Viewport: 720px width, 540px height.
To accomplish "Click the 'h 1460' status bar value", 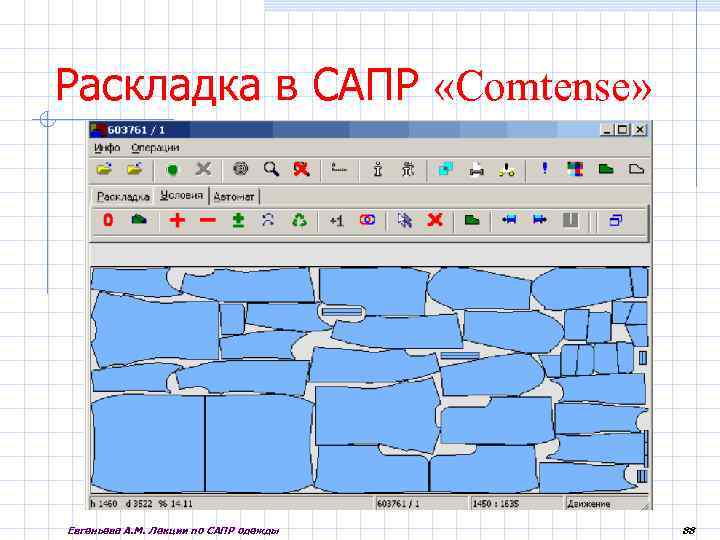I will (104, 504).
